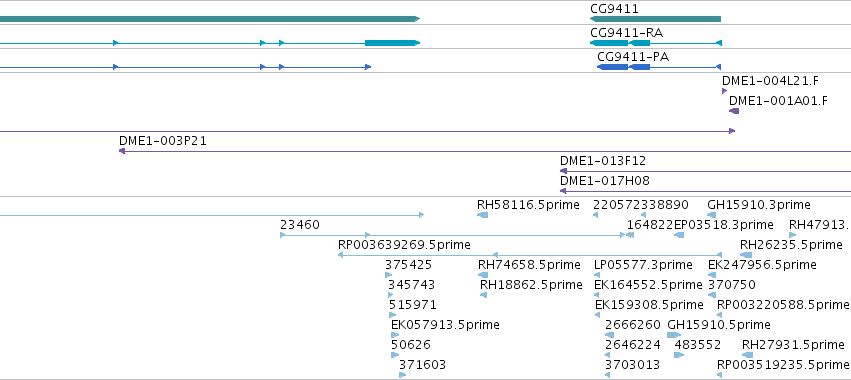The image size is (851, 380).
Task: Click the DME1-003P21 clone arrowhead
Action: pos(122,151)
